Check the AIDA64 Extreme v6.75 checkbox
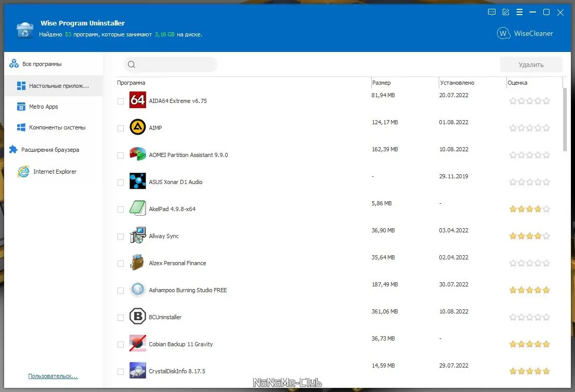The image size is (575, 392). 120,101
